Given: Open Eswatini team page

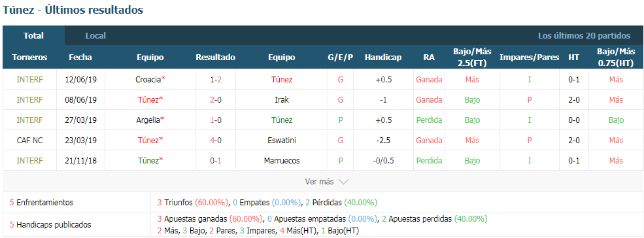Looking at the screenshot, I should (282, 140).
